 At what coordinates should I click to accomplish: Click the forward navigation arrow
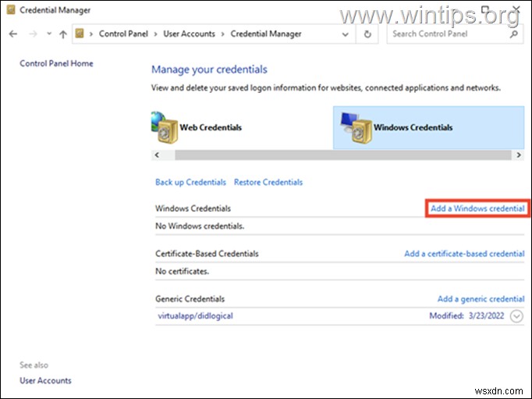click(33, 34)
